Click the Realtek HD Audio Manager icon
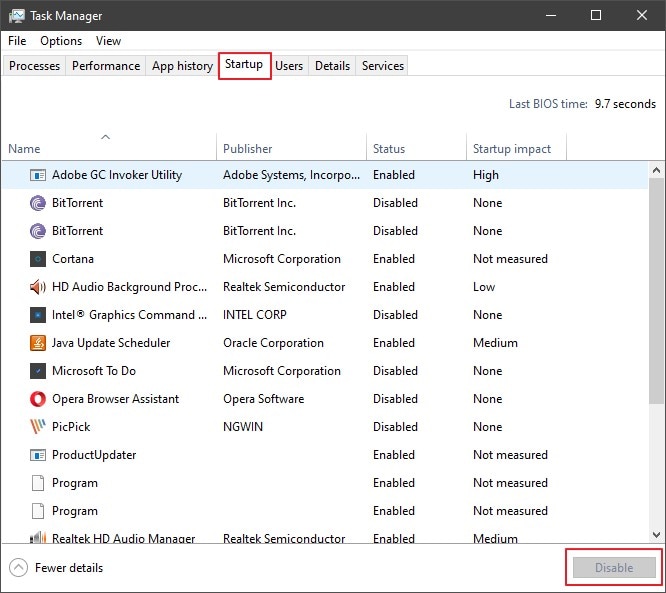Image resolution: width=666 pixels, height=593 pixels. [x=38, y=538]
